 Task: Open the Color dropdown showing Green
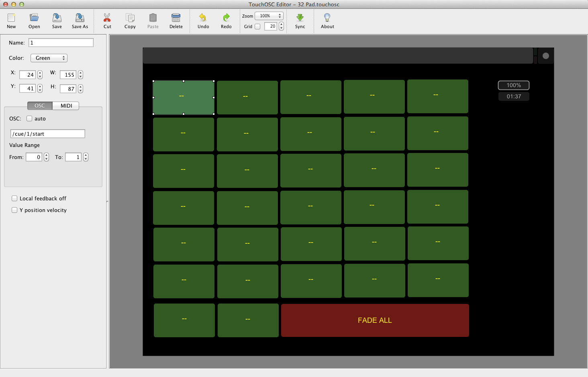[x=49, y=58]
